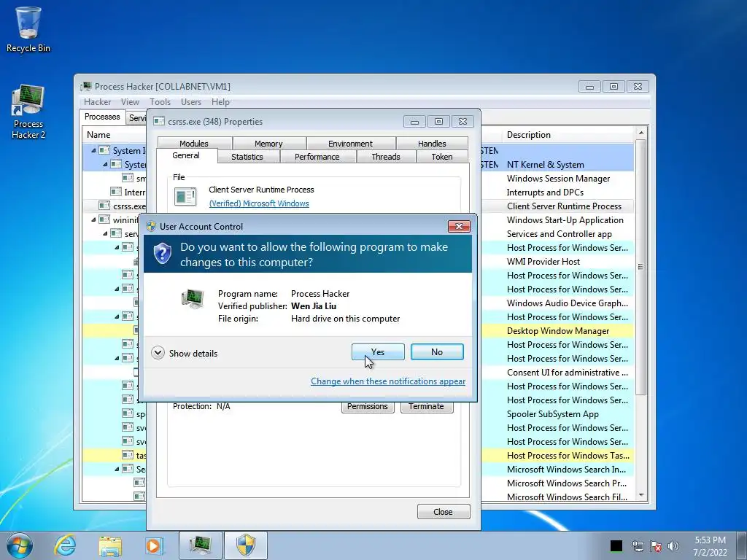The image size is (747, 560).
Task: Click the spooler process row icon
Action: tap(127, 414)
